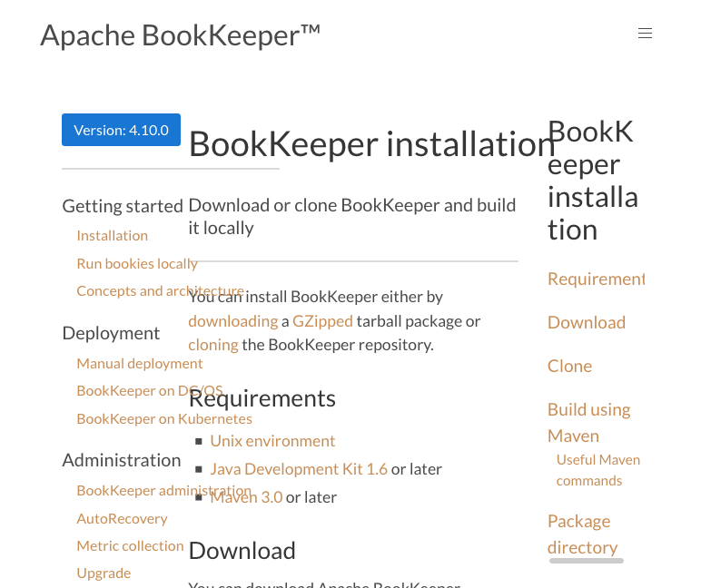Click the Requirements section heading
The height and width of the screenshot is (588, 701).
pyautogui.click(x=262, y=398)
